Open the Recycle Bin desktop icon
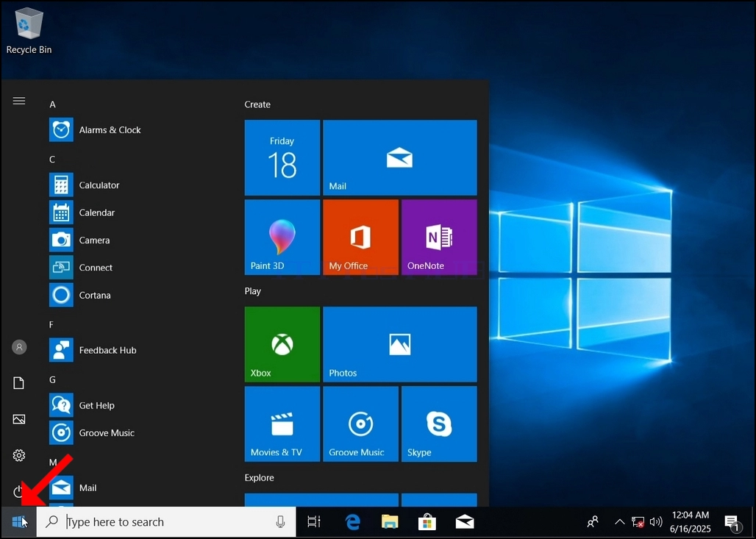The height and width of the screenshot is (539, 756). coord(29,30)
